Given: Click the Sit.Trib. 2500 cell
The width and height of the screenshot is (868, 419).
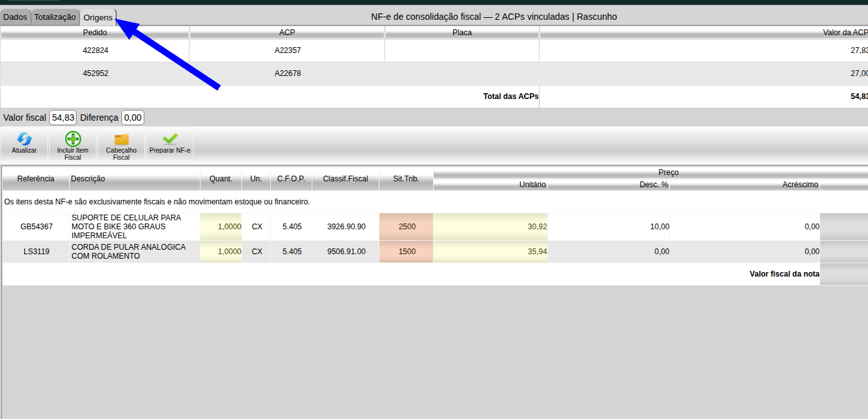Looking at the screenshot, I should point(406,227).
